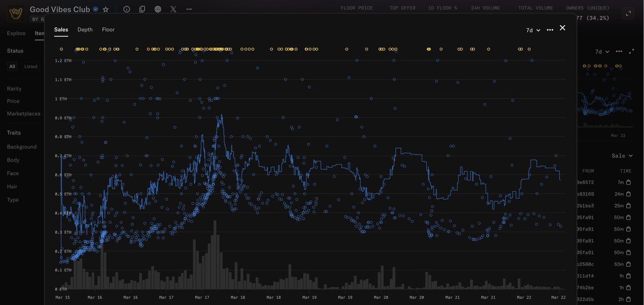Open the X (Twitter) profile icon
Image resolution: width=644 pixels, height=305 pixels.
point(173,9)
